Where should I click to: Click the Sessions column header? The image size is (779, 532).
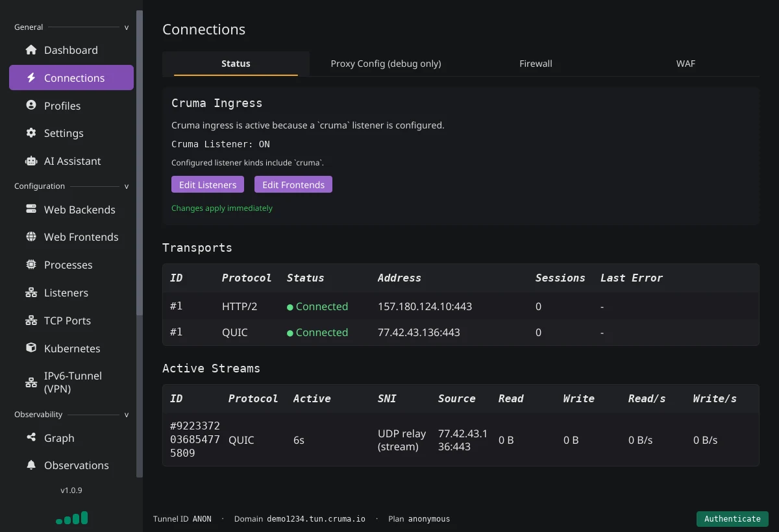560,278
